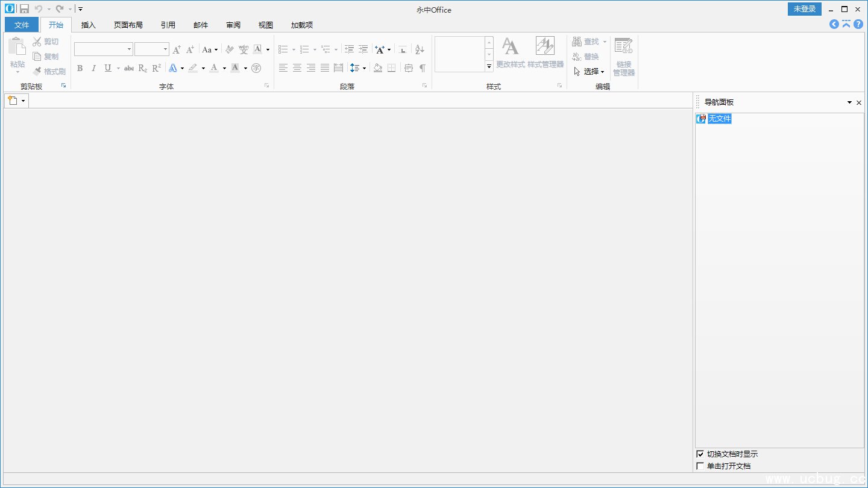Open the navigation panel options arrow

coord(849,102)
